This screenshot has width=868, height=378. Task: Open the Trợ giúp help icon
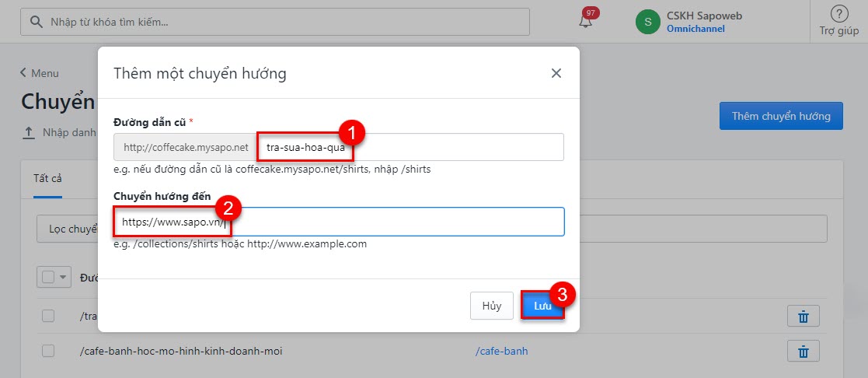point(838,14)
